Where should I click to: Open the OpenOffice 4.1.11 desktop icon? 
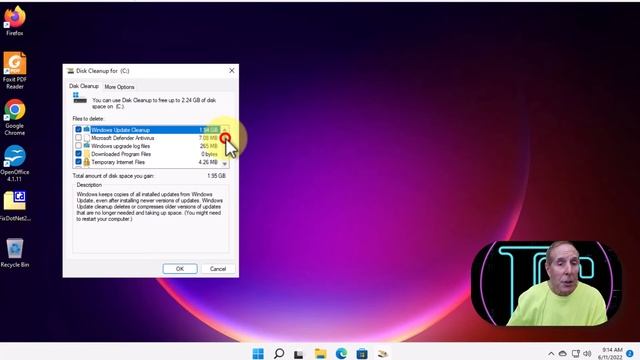(x=15, y=163)
